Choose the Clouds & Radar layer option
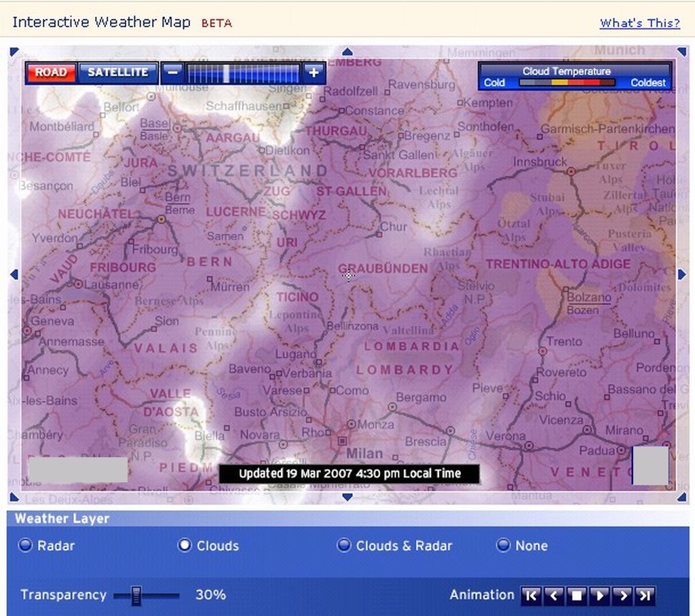 point(344,545)
